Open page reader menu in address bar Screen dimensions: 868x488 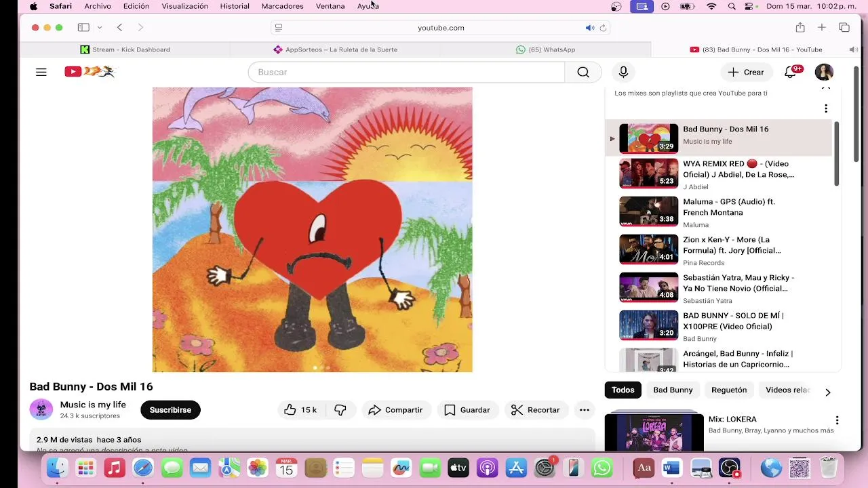point(278,28)
